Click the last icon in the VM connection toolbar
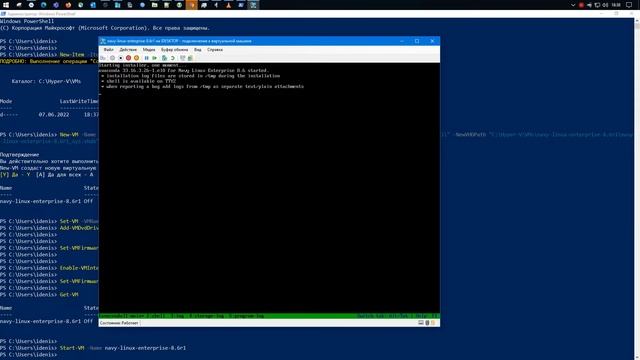 point(190,58)
